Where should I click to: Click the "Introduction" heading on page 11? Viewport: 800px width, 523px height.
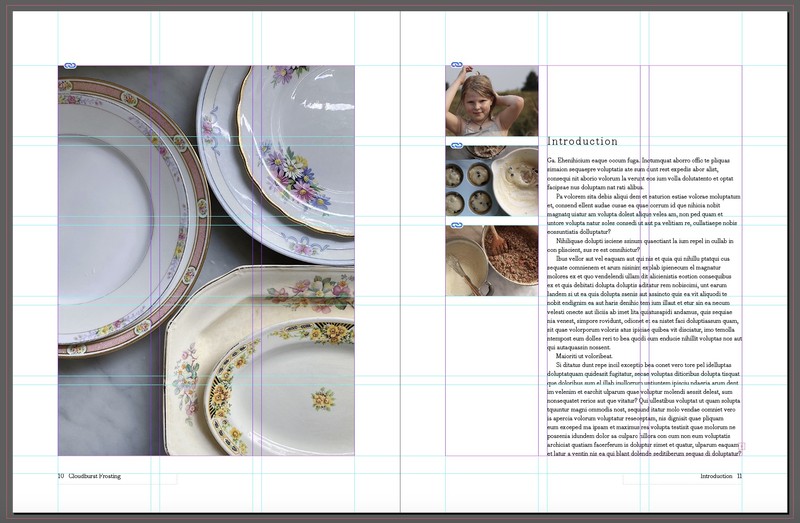(582, 141)
